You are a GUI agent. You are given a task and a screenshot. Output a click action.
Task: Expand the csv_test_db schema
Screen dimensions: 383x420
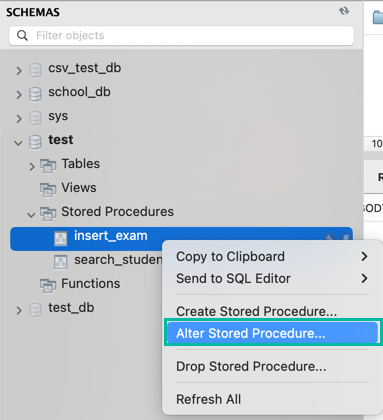(x=19, y=71)
